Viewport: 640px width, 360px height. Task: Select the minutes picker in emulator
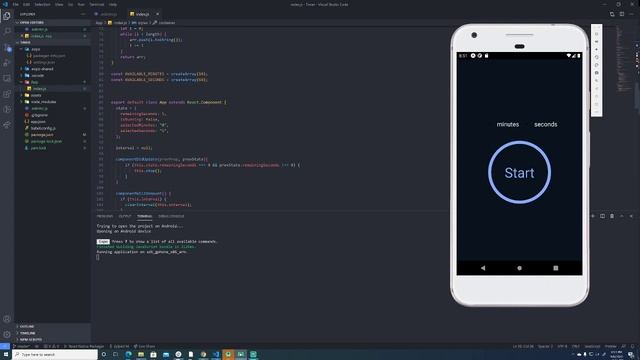508,124
